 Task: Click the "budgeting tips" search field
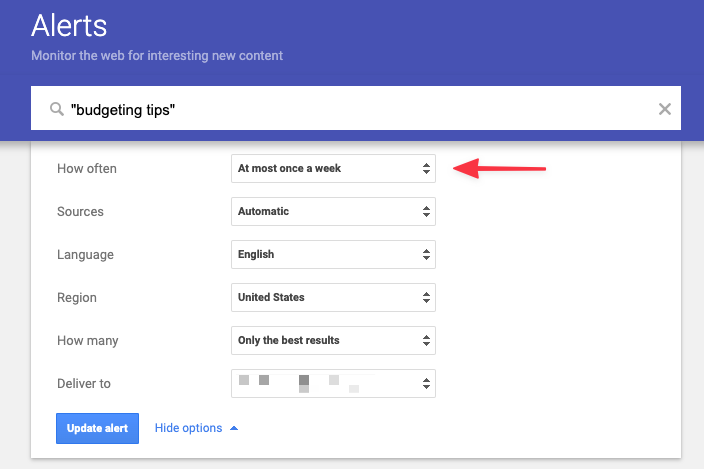(356, 108)
